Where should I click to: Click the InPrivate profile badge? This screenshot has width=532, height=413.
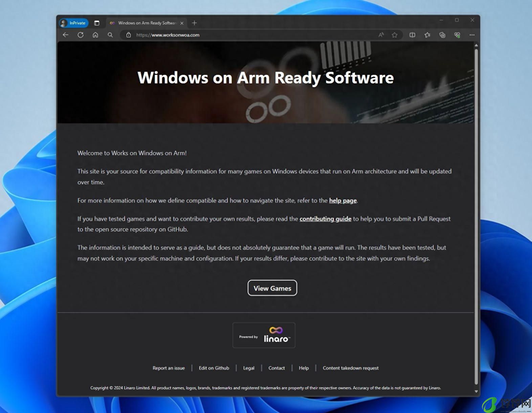(x=74, y=23)
